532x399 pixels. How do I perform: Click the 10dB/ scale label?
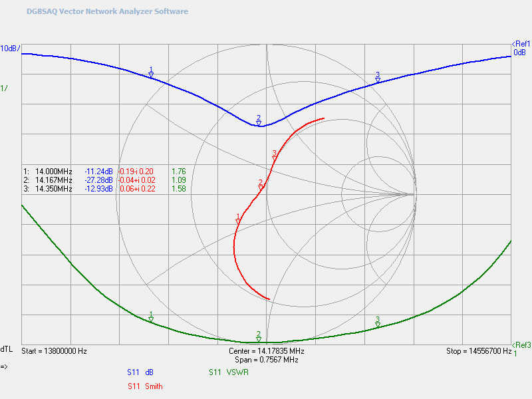tap(10, 49)
